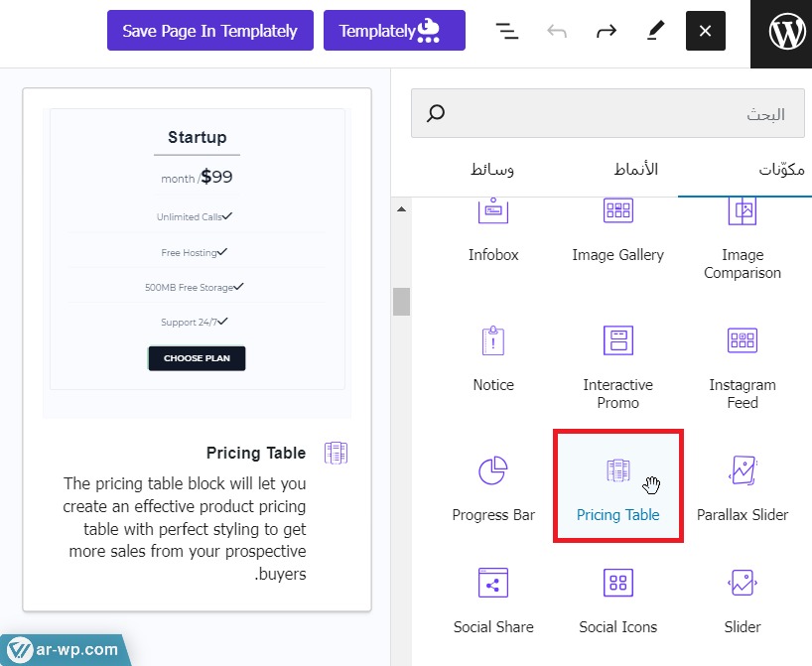Click the WordPress logo icon
812x666 pixels.
point(787,32)
